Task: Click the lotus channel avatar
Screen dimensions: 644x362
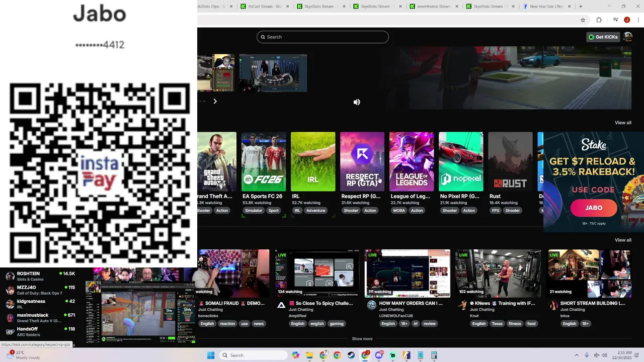Action: click(x=553, y=305)
